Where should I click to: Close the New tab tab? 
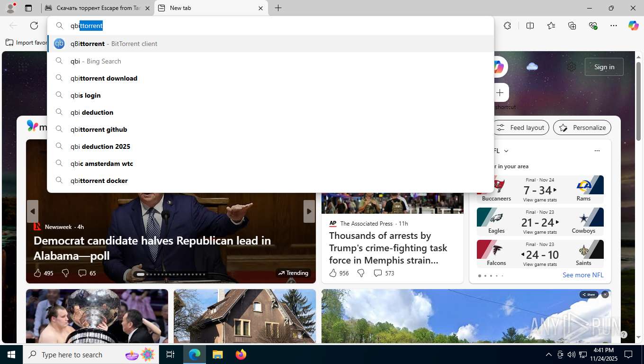260,8
